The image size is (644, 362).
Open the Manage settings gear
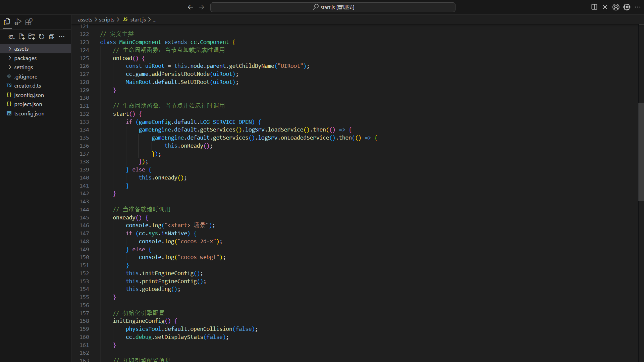(x=627, y=7)
